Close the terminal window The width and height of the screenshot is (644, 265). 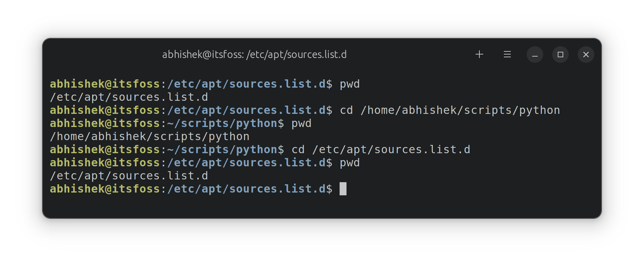[x=586, y=55]
